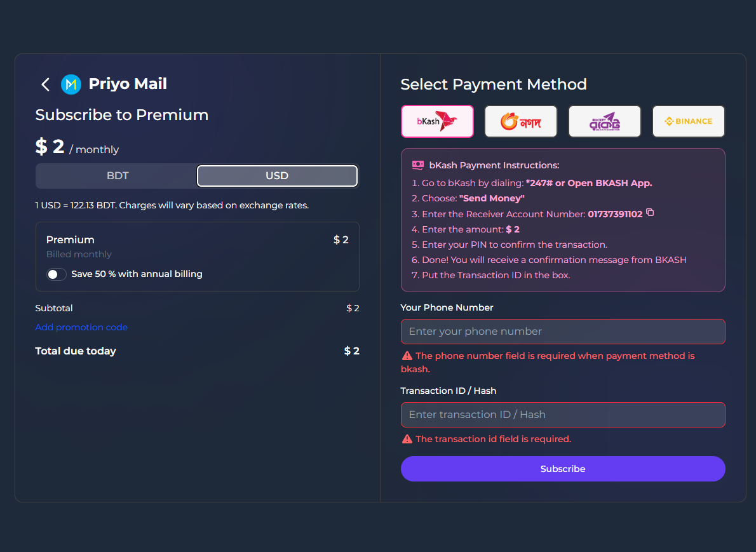Select Binance payment method
This screenshot has height=552, width=756.
pyautogui.click(x=688, y=121)
